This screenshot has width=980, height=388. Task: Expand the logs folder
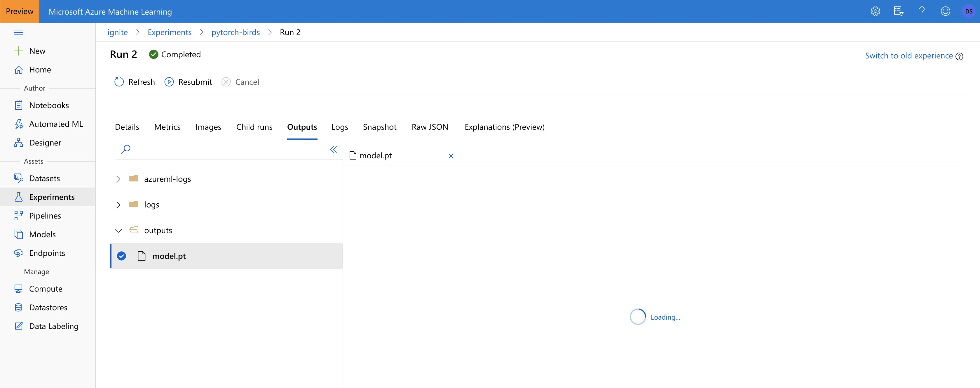coord(118,205)
